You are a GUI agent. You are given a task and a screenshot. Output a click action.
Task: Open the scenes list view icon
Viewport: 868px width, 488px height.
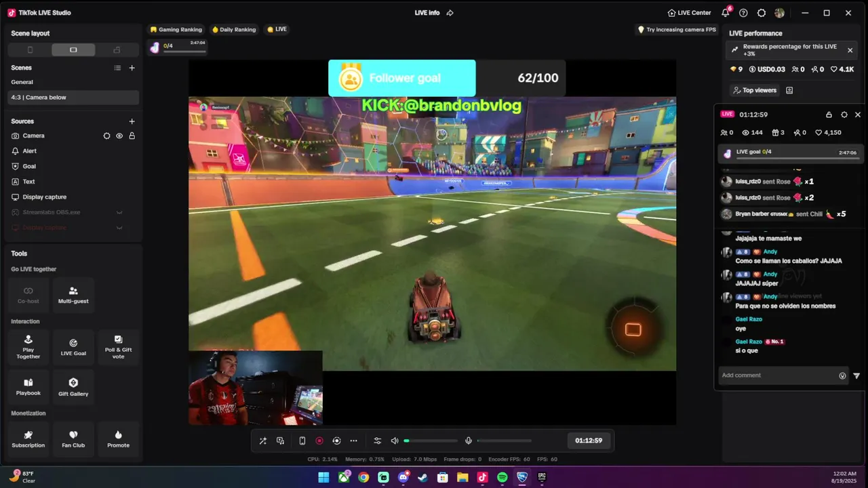pos(117,68)
